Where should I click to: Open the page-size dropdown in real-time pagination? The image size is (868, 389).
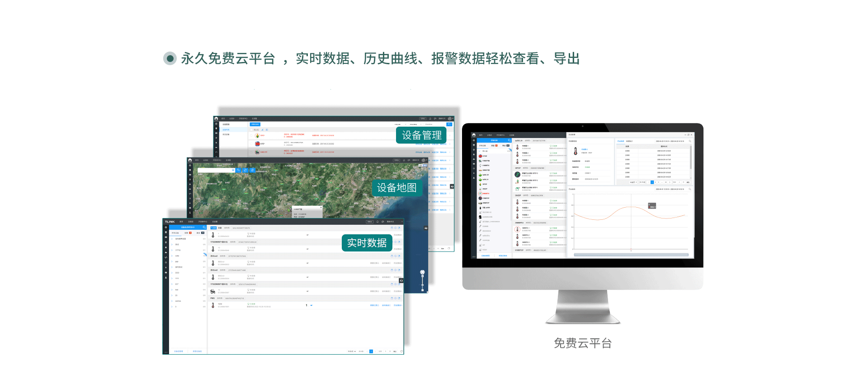351,351
